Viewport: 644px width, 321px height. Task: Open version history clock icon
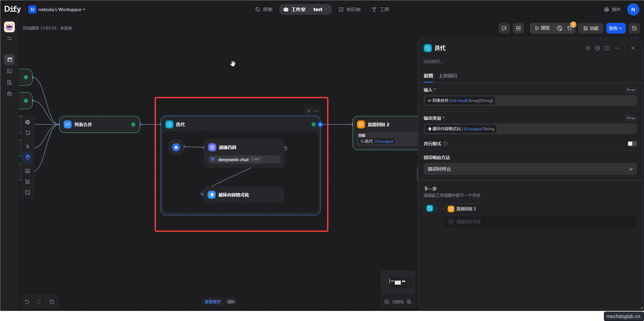pos(634,28)
